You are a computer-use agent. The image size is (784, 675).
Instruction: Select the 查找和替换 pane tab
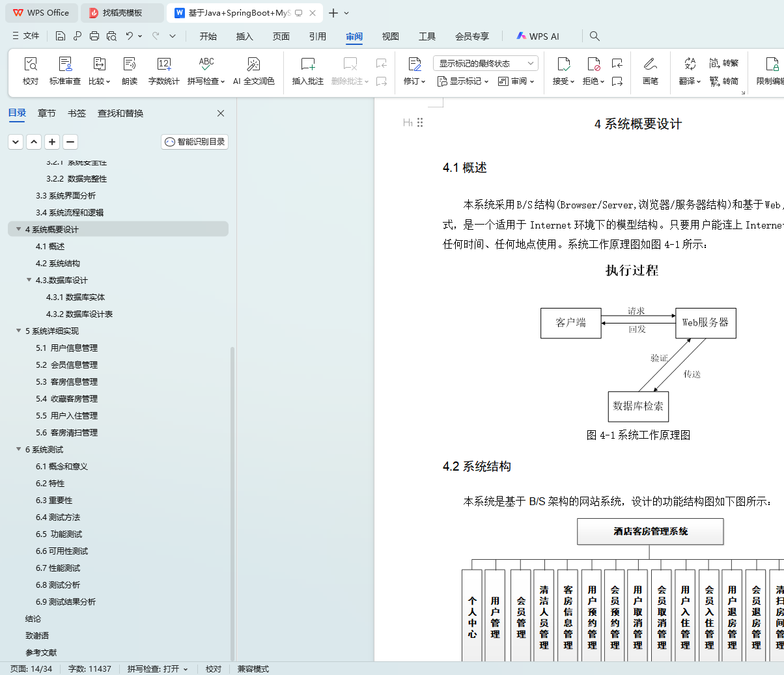click(x=120, y=113)
